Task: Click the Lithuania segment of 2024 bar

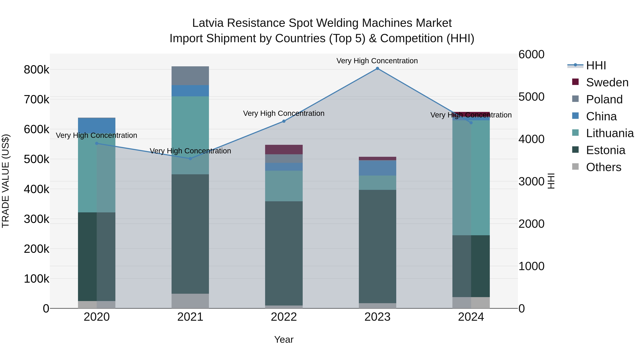Action: (x=471, y=178)
